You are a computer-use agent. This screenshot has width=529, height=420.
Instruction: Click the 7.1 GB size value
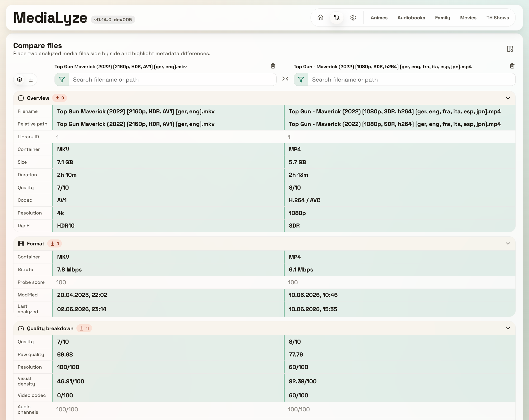pyautogui.click(x=65, y=162)
